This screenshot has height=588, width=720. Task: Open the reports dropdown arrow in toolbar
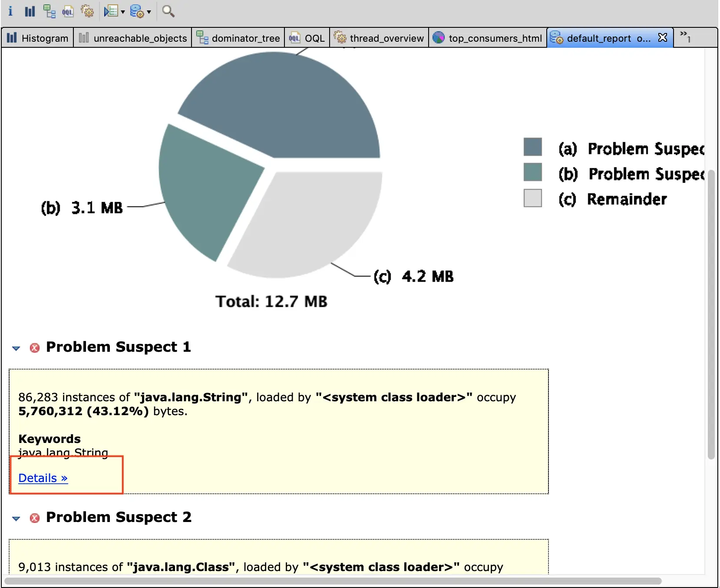(x=123, y=12)
